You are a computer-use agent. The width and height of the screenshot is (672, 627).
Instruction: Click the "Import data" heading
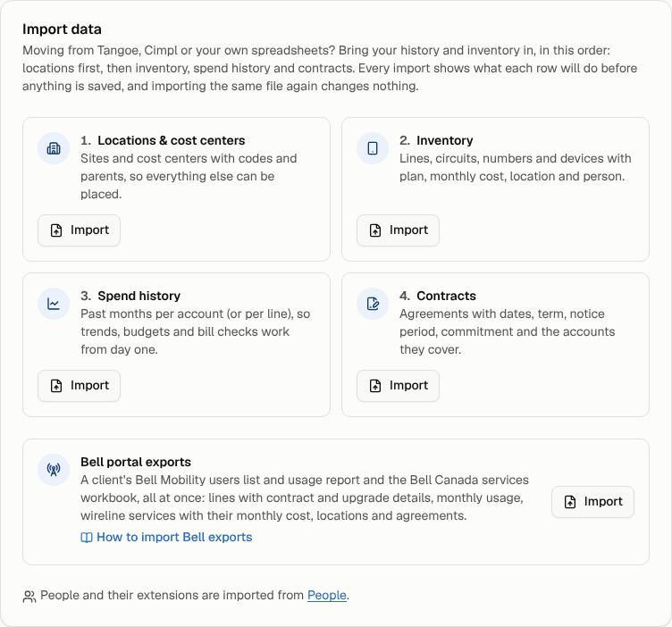(63, 29)
